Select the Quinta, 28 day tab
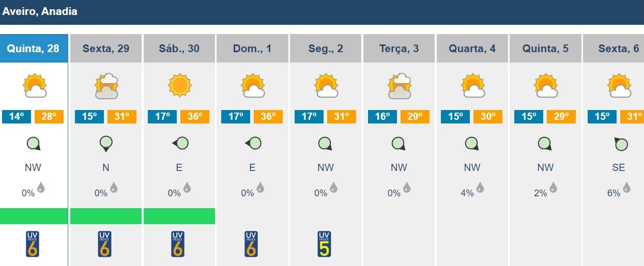The width and height of the screenshot is (644, 266). pyautogui.click(x=34, y=49)
